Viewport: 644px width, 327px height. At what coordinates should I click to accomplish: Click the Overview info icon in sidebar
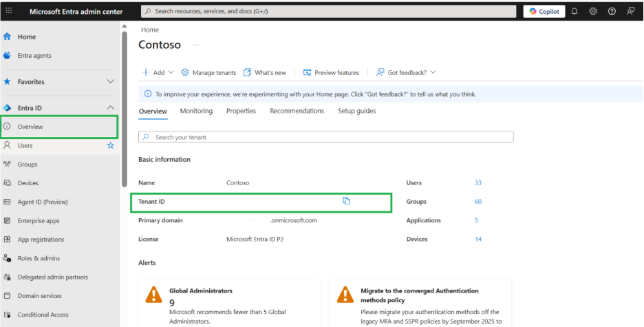point(7,127)
